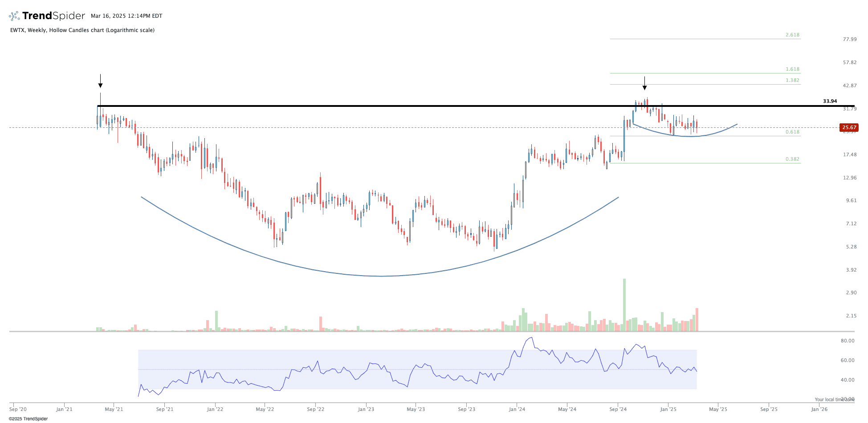Click the 1.382 Fibonacci level label
This screenshot has height=423, width=868.
[792, 81]
